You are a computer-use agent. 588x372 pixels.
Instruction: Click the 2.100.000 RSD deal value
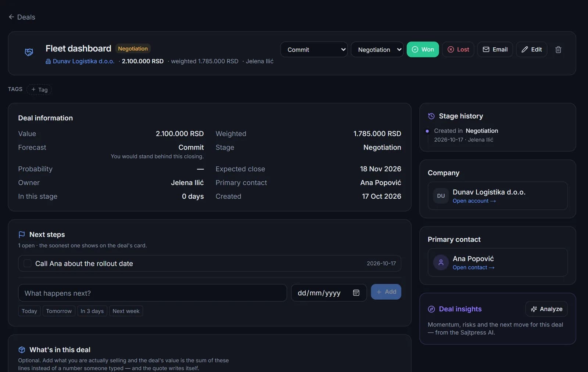click(x=180, y=134)
